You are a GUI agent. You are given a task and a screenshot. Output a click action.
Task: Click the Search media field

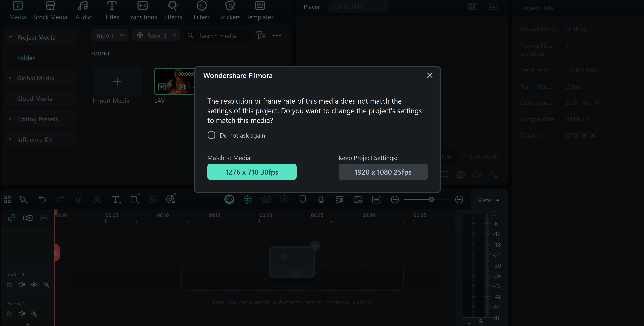218,36
